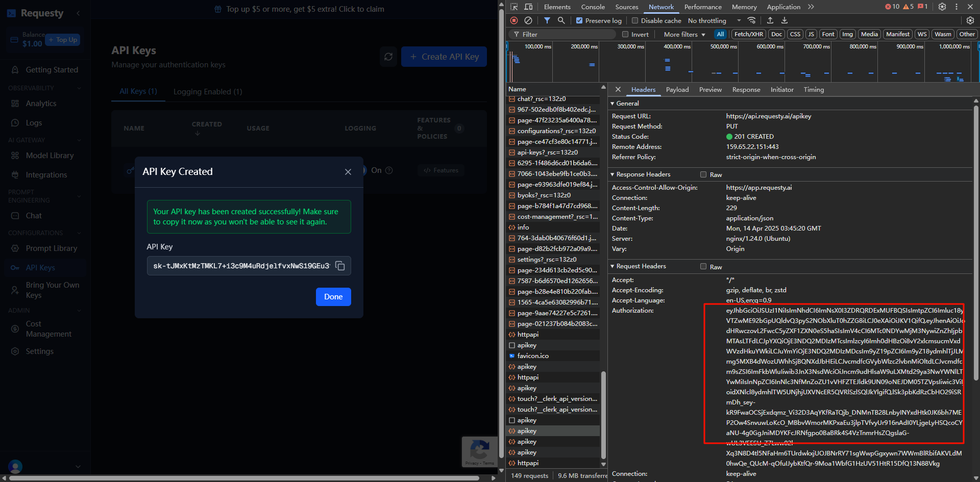This screenshot has height=482, width=980.
Task: Select the JS filter type
Action: (x=811, y=34)
